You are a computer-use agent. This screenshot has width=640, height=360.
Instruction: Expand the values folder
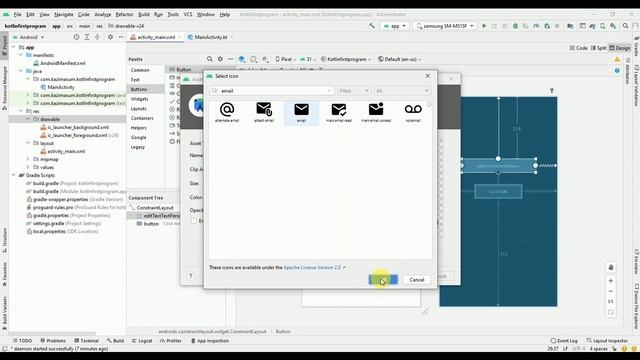(x=28, y=167)
